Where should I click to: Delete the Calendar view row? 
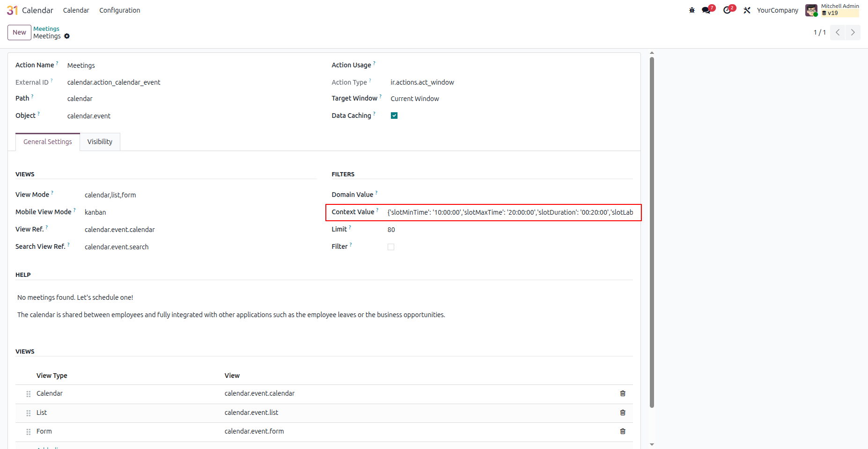tap(623, 393)
